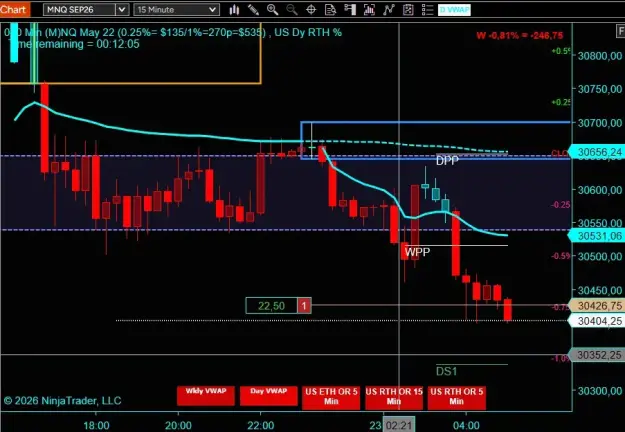Open the 15 Minute interval dropdown

[x=177, y=10]
